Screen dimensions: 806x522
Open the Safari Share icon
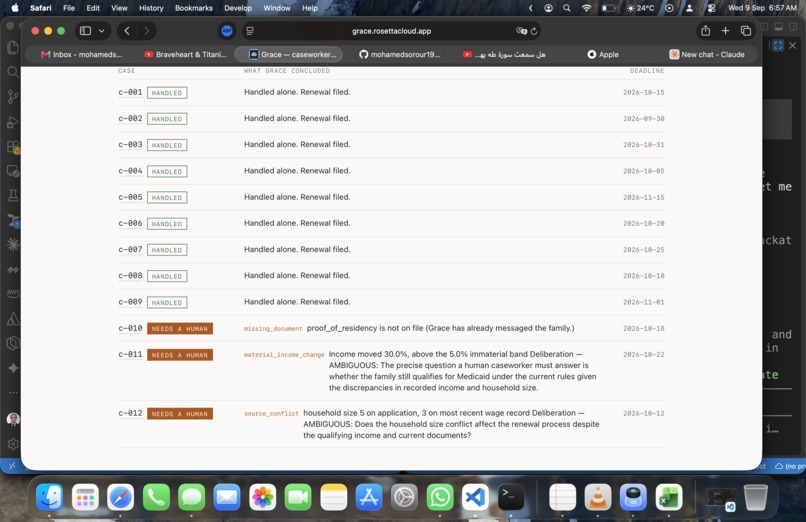[x=705, y=31]
